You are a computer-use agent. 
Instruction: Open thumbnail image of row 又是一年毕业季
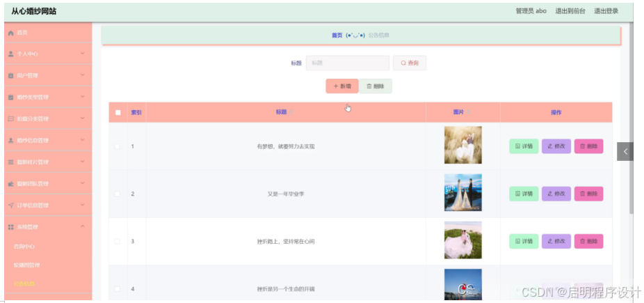463,192
